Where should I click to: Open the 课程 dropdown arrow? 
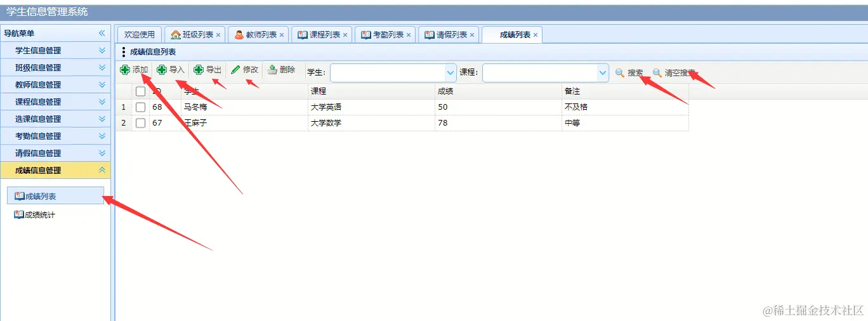(x=603, y=73)
